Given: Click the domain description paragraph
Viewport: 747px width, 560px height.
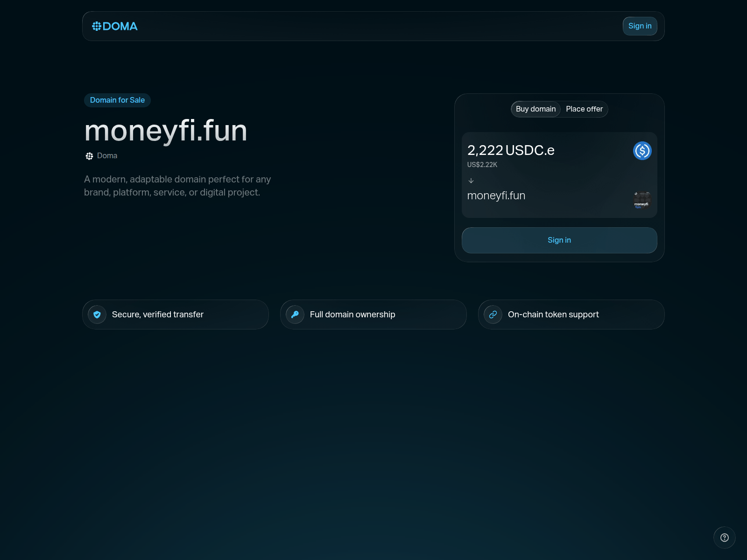Looking at the screenshot, I should (177, 186).
